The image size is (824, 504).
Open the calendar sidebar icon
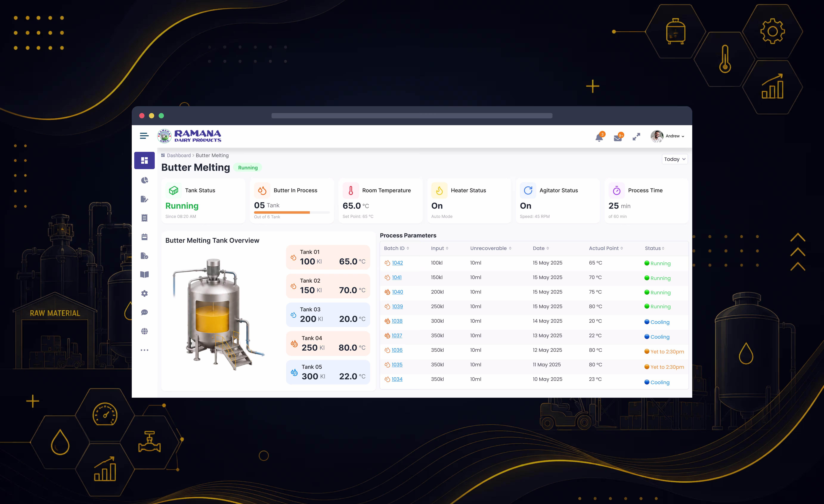click(144, 237)
